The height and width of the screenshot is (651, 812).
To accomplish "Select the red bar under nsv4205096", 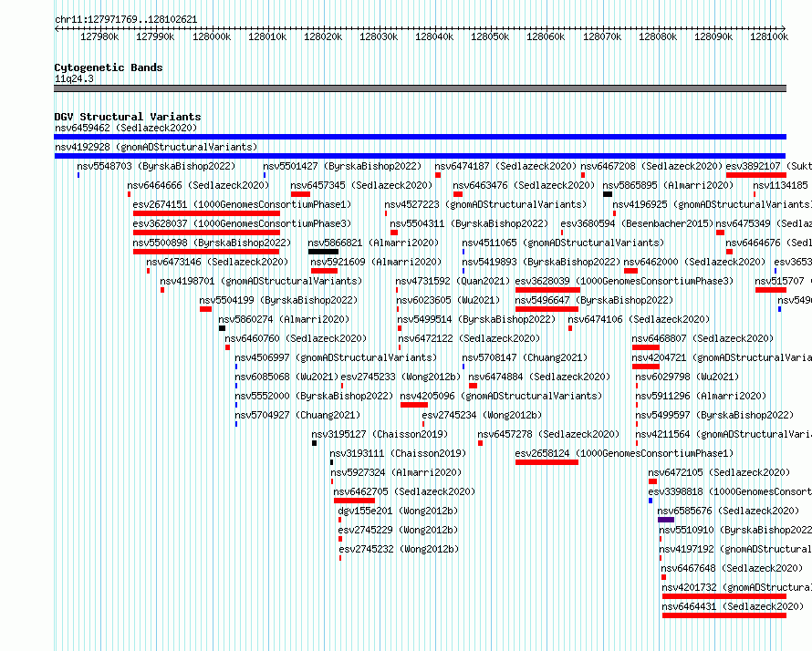I will pos(414,405).
